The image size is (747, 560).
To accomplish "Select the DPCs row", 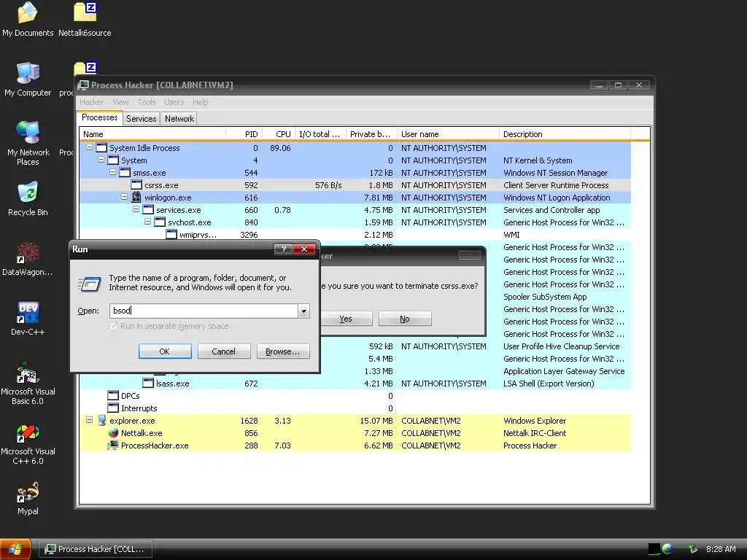I will (x=355, y=396).
